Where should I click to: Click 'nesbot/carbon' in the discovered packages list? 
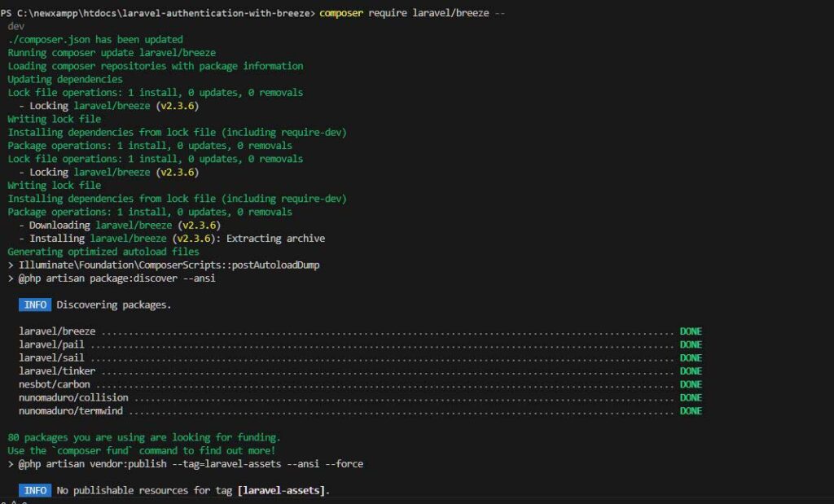pyautogui.click(x=55, y=384)
